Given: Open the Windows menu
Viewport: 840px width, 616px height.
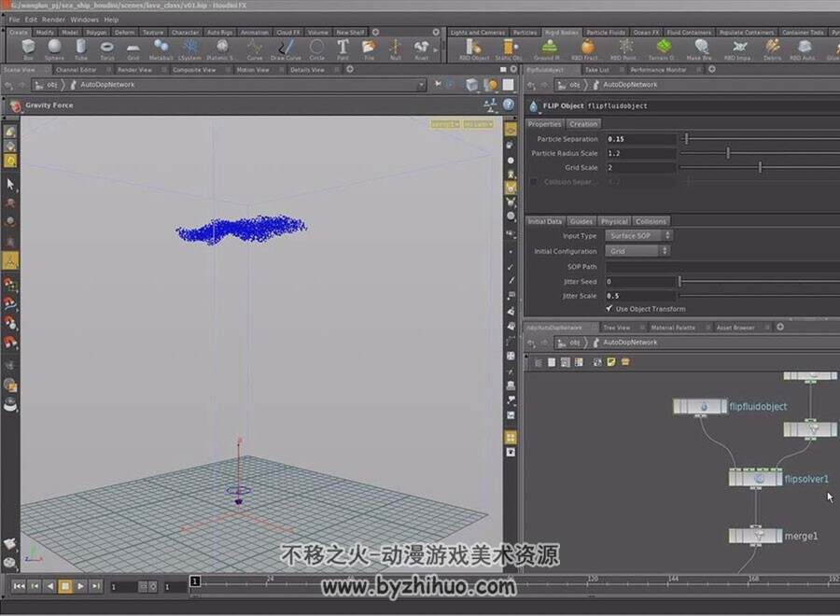Looking at the screenshot, I should pyautogui.click(x=85, y=20).
